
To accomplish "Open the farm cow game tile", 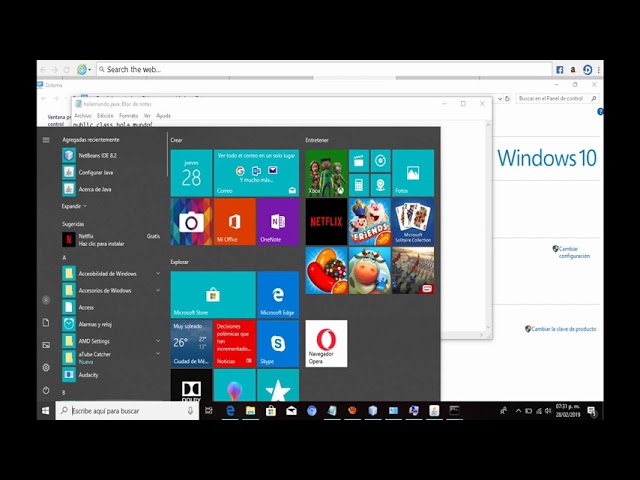I will coord(370,270).
